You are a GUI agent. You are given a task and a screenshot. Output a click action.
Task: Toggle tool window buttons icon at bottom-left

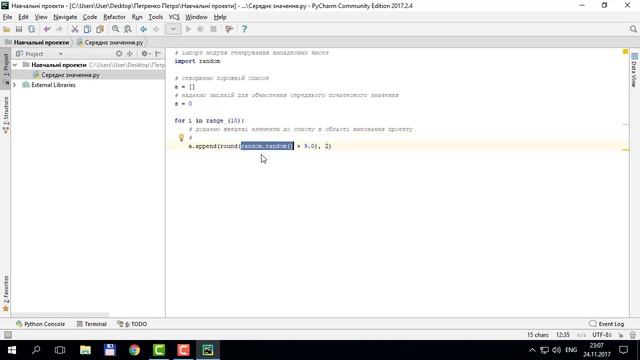tap(8, 335)
